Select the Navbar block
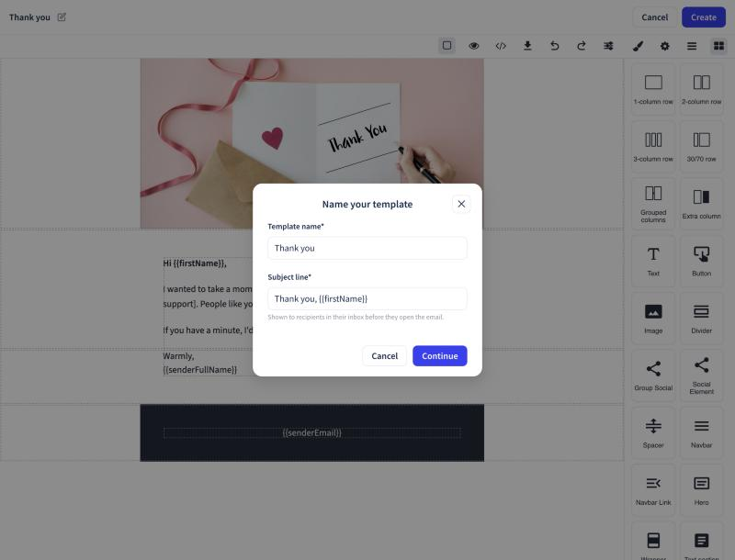Image resolution: width=735 pixels, height=560 pixels. coord(701,433)
